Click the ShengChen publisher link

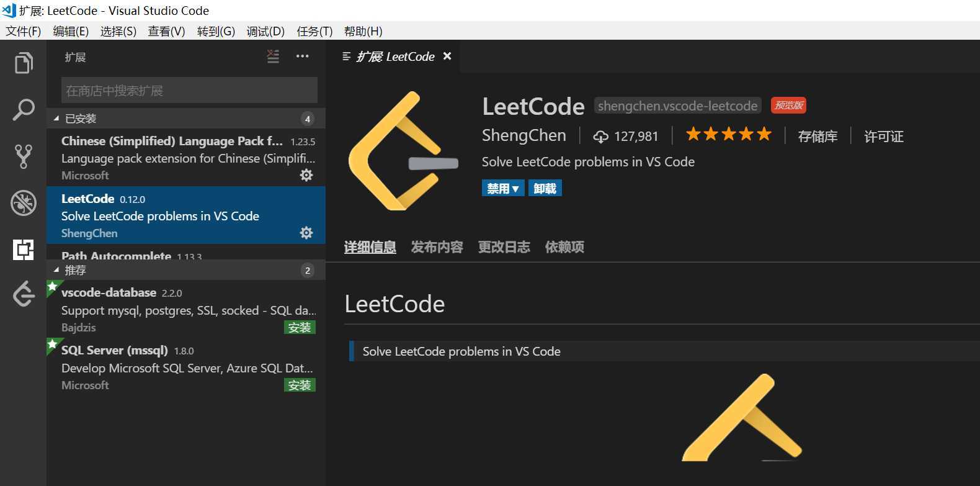524,135
